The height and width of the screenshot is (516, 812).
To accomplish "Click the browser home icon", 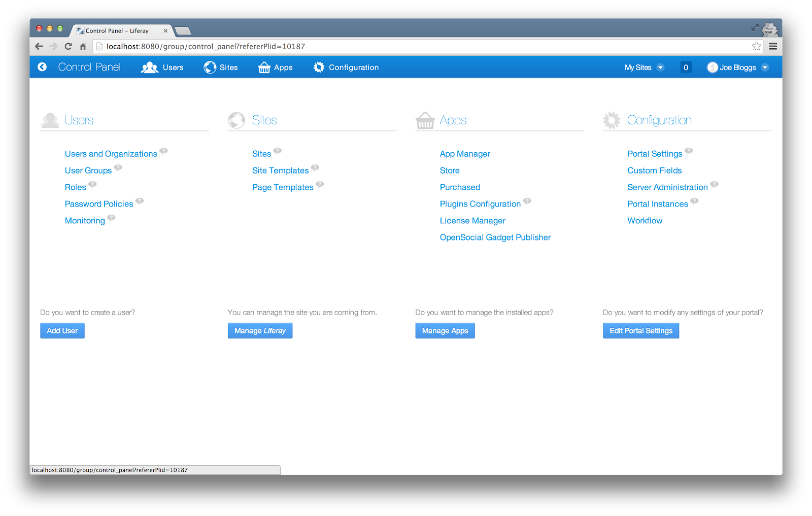I will tap(83, 46).
